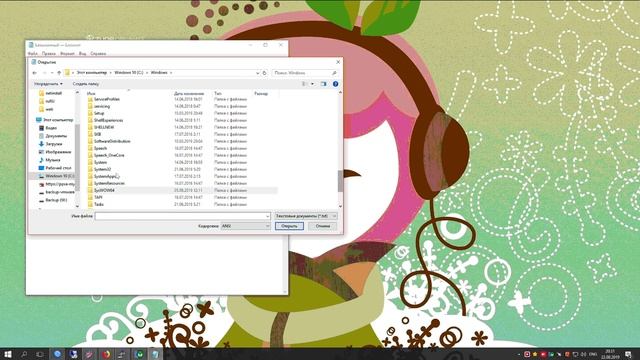Select the Setup folder

[99, 113]
